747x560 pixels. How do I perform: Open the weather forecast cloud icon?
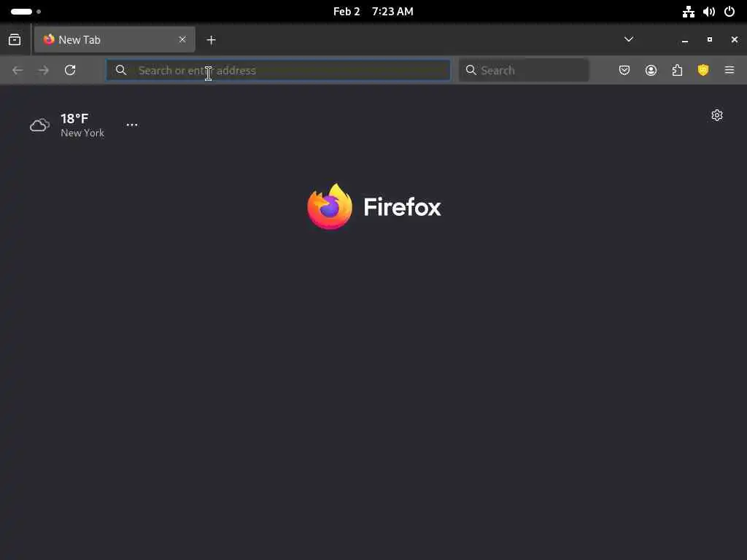(x=39, y=125)
